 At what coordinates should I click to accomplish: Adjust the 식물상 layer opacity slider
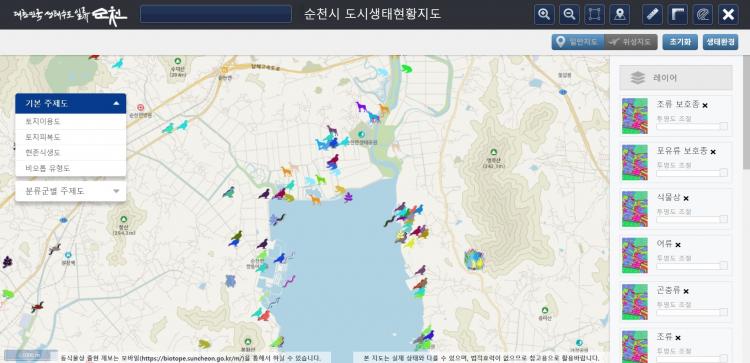tap(692, 219)
